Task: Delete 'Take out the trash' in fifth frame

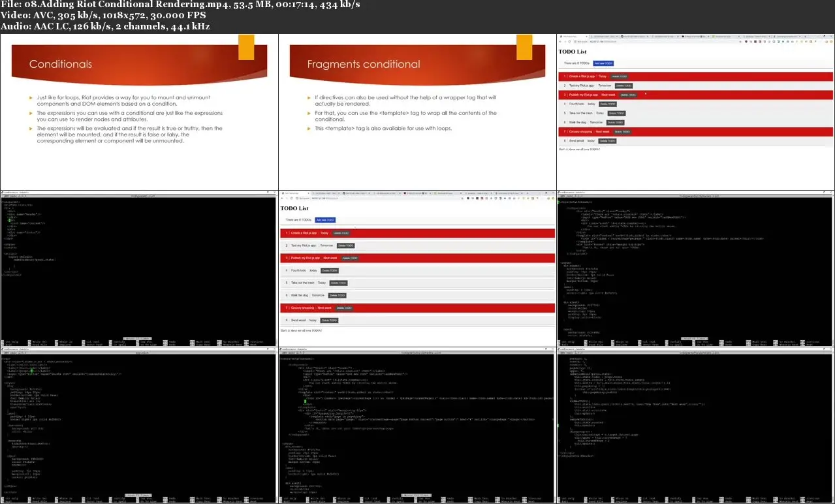Action: [x=338, y=283]
